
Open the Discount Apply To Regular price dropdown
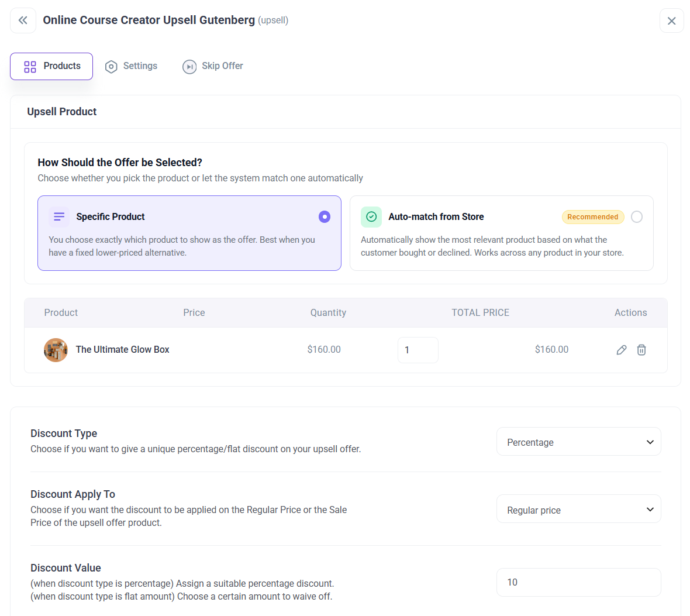point(578,509)
